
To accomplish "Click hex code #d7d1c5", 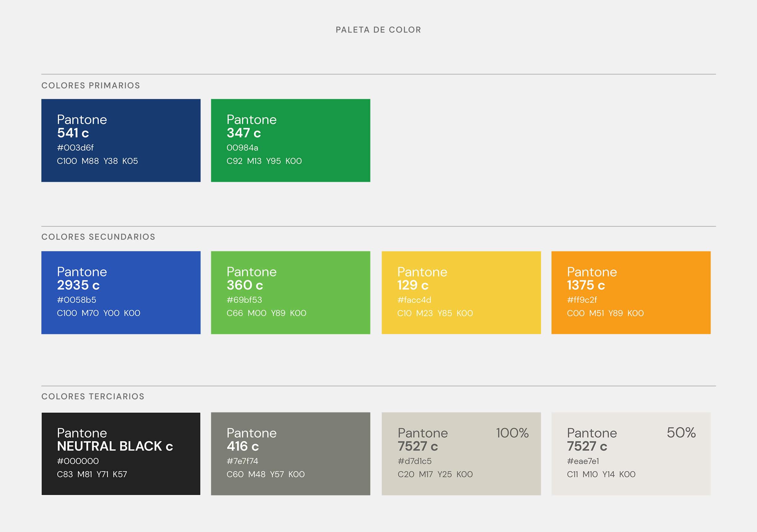I will (414, 461).
